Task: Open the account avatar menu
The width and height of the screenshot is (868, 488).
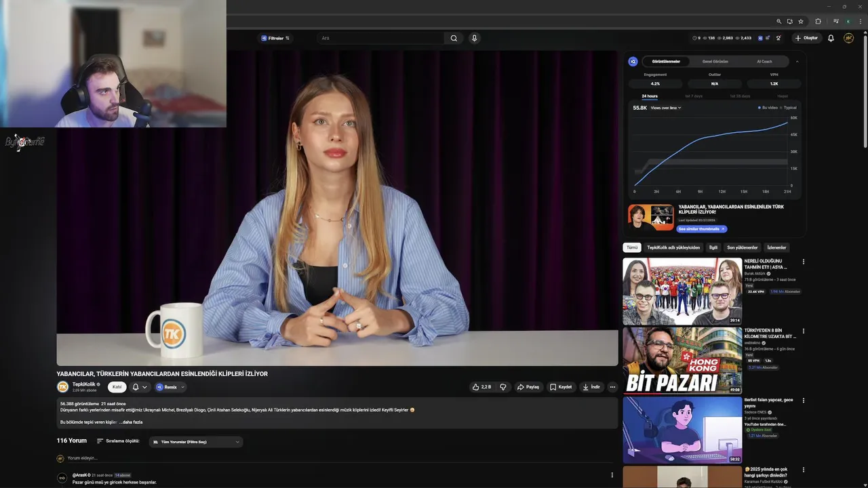Action: [848, 38]
